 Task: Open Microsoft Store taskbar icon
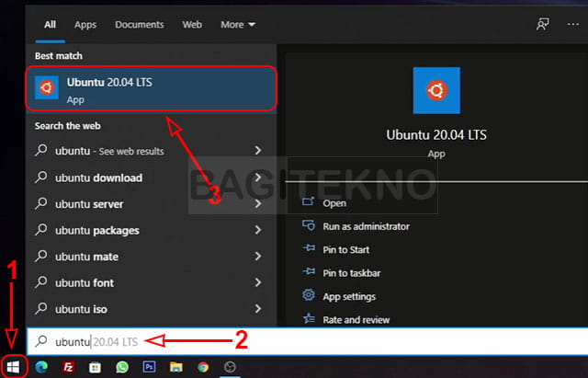click(x=95, y=367)
